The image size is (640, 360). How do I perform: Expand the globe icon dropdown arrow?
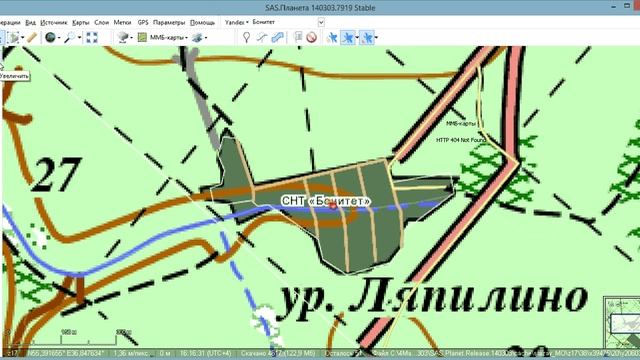[x=59, y=38]
